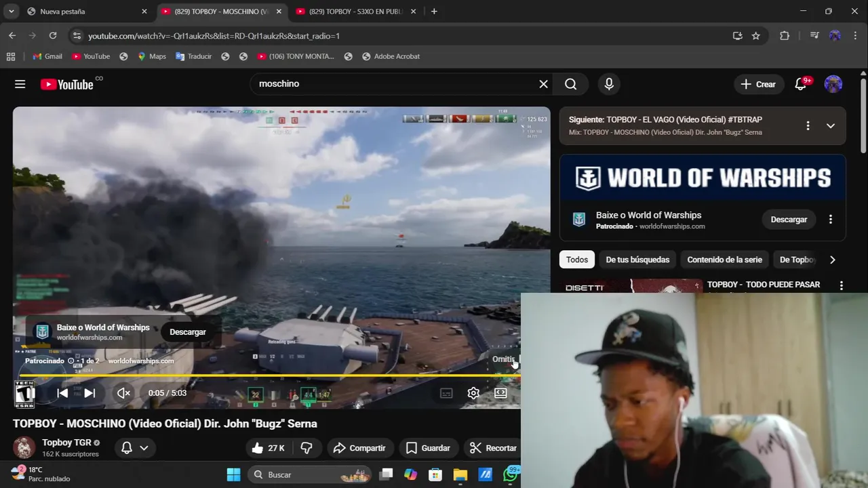Skip to previous video in player

[x=62, y=393]
